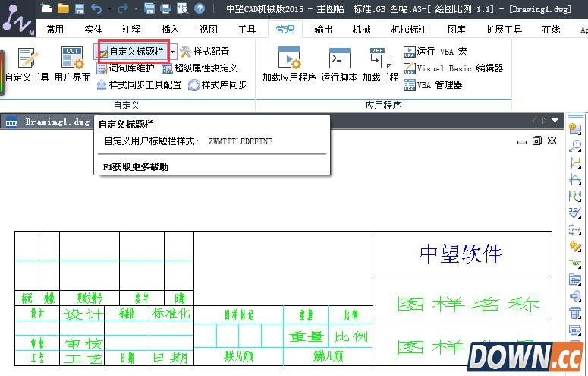The height and width of the screenshot is (376, 588).
Task: Open 词句库维护 tool
Action: [x=125, y=68]
